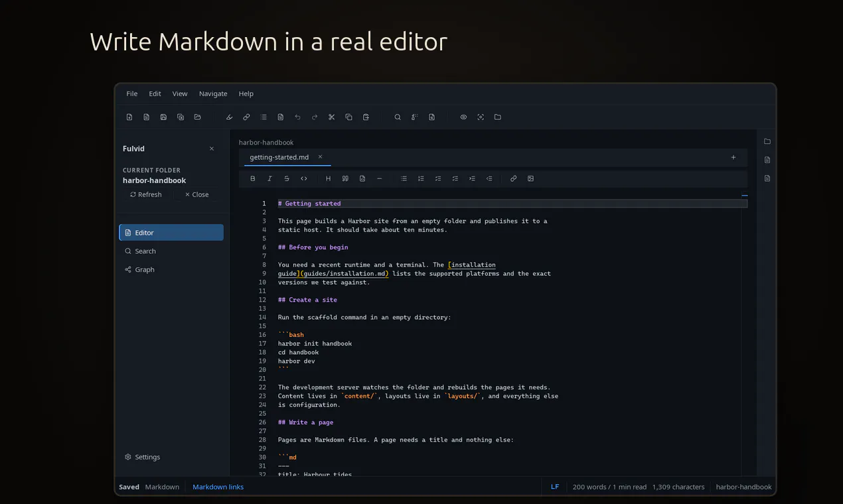Select Editor in the sidebar
843x504 pixels.
click(x=171, y=233)
